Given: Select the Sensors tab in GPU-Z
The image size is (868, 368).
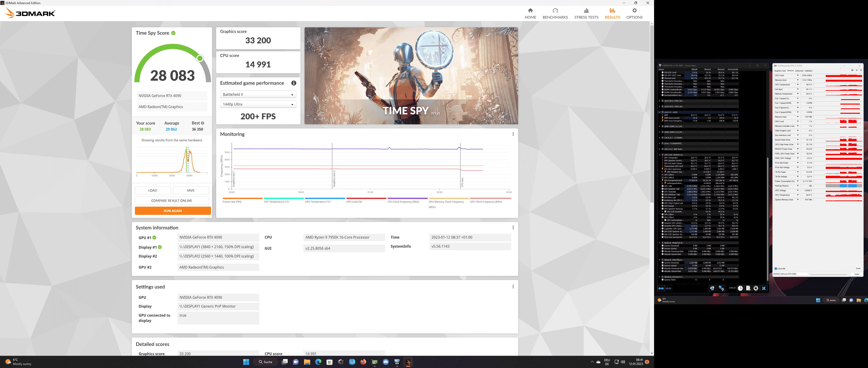Looking at the screenshot, I should coord(790,71).
